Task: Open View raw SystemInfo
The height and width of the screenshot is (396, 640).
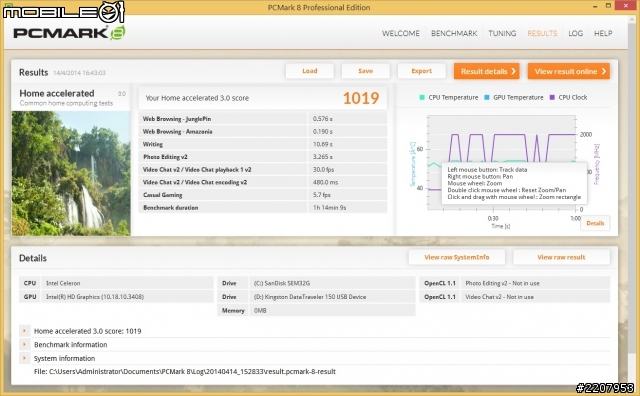Action: [457, 257]
